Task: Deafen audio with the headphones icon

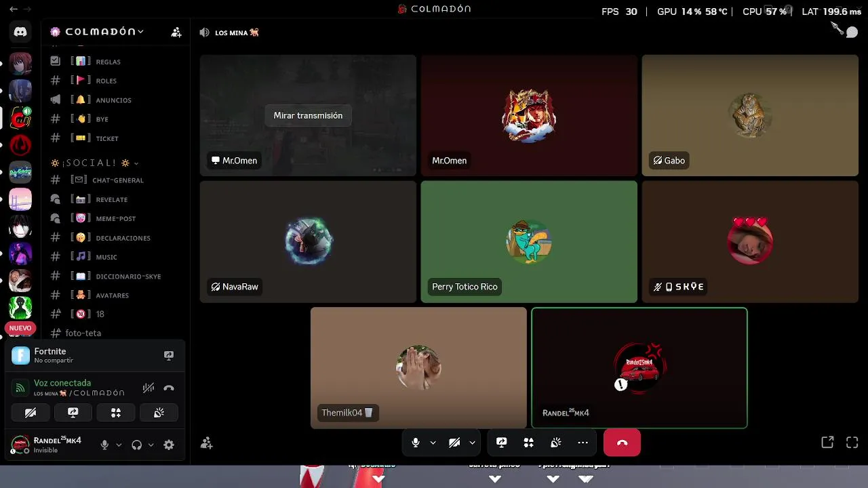Action: (x=137, y=445)
